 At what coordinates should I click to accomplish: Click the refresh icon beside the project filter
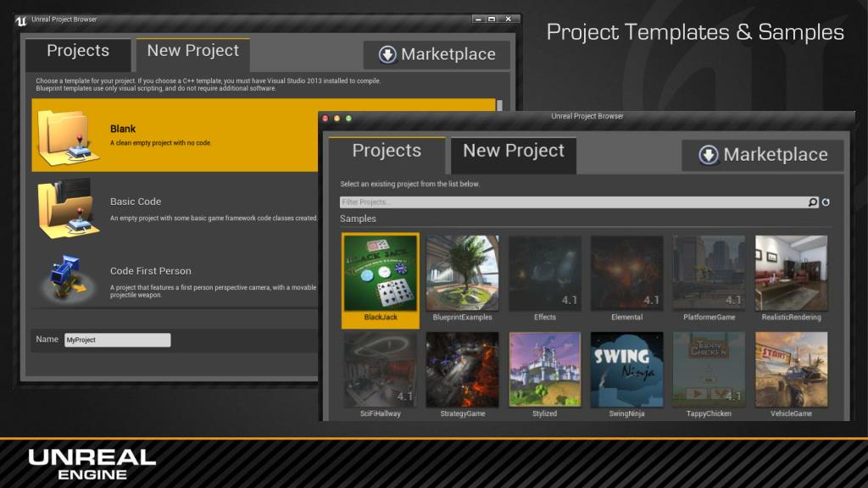coord(826,202)
